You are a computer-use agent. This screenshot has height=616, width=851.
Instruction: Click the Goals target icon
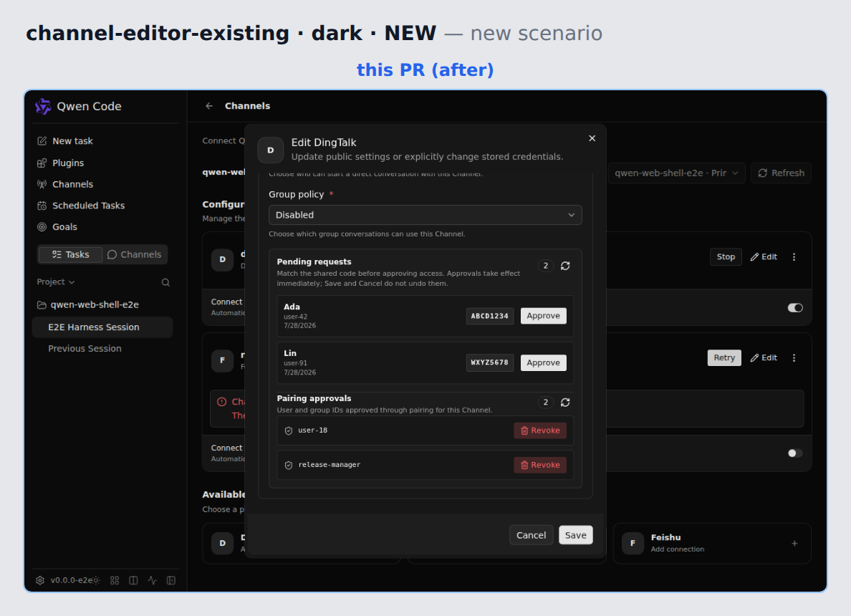42,227
